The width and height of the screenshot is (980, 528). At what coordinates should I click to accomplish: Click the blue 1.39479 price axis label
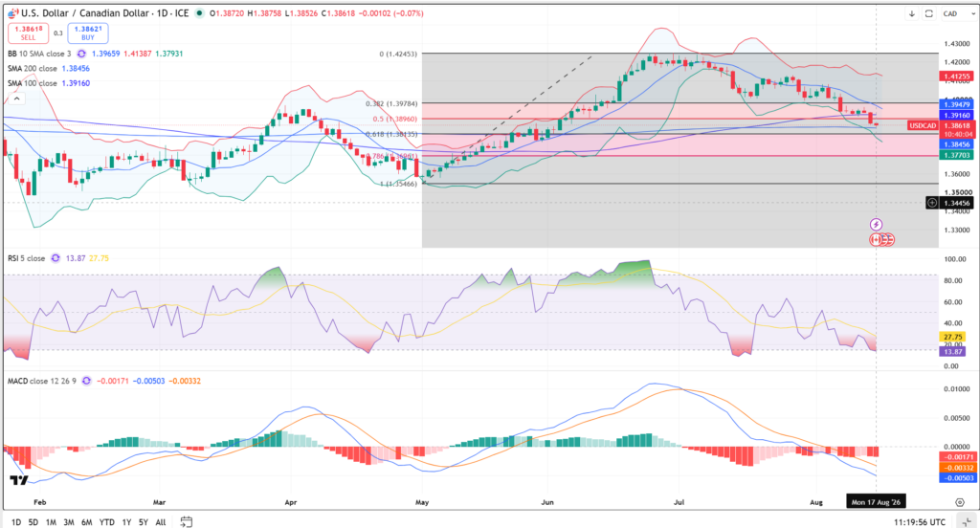956,105
